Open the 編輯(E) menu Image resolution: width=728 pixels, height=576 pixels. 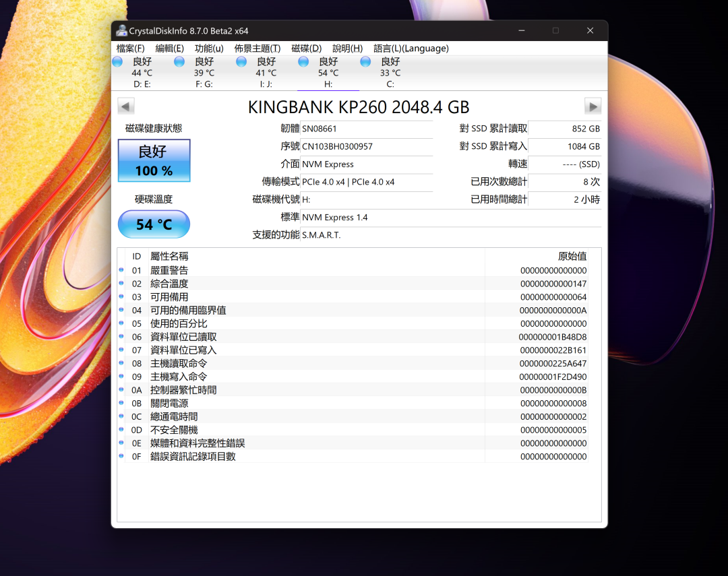(169, 49)
